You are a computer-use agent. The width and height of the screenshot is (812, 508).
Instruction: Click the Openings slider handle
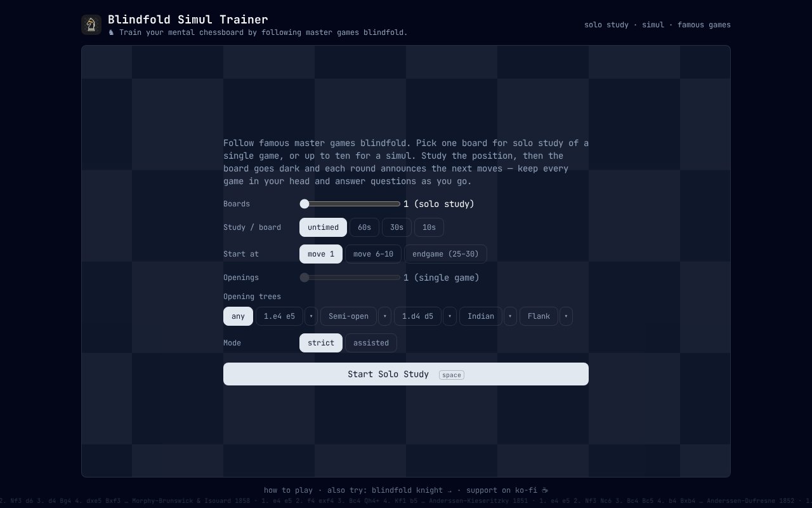tap(304, 277)
